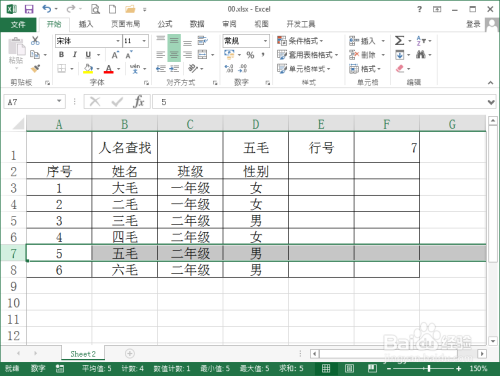Cancel formula entry with the X

click(x=95, y=101)
